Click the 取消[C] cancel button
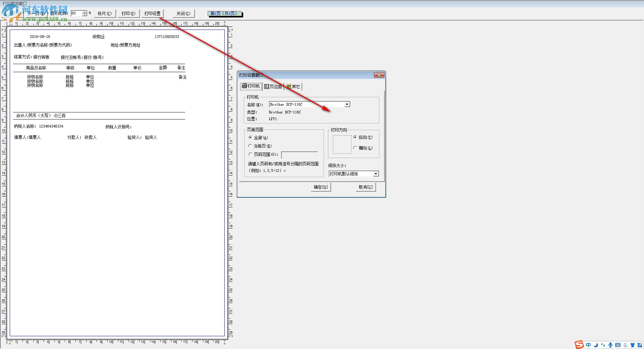This screenshot has height=349, width=644. pos(366,187)
